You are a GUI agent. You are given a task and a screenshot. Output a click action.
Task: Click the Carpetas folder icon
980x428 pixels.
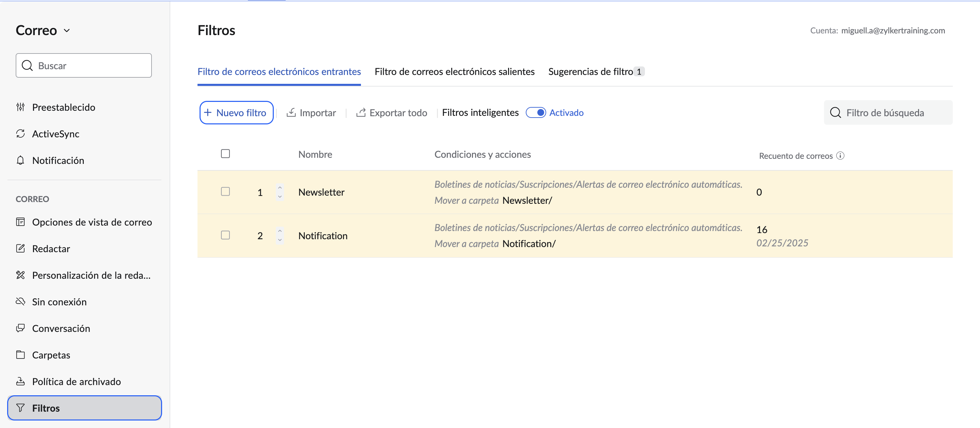click(20, 355)
